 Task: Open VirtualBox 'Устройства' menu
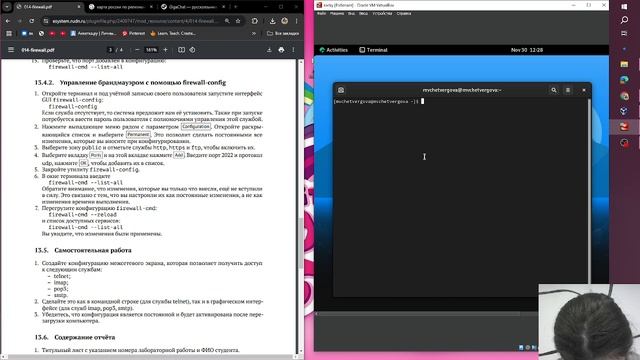click(x=382, y=13)
